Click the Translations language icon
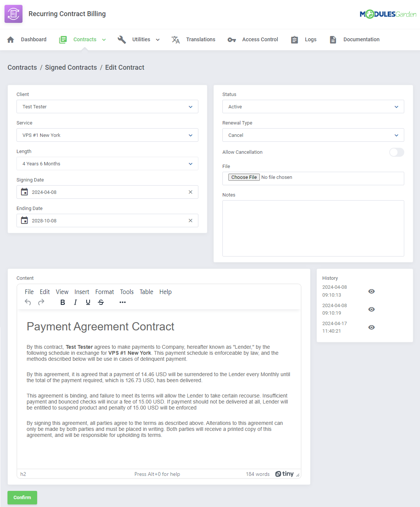420x507 pixels. (175, 39)
